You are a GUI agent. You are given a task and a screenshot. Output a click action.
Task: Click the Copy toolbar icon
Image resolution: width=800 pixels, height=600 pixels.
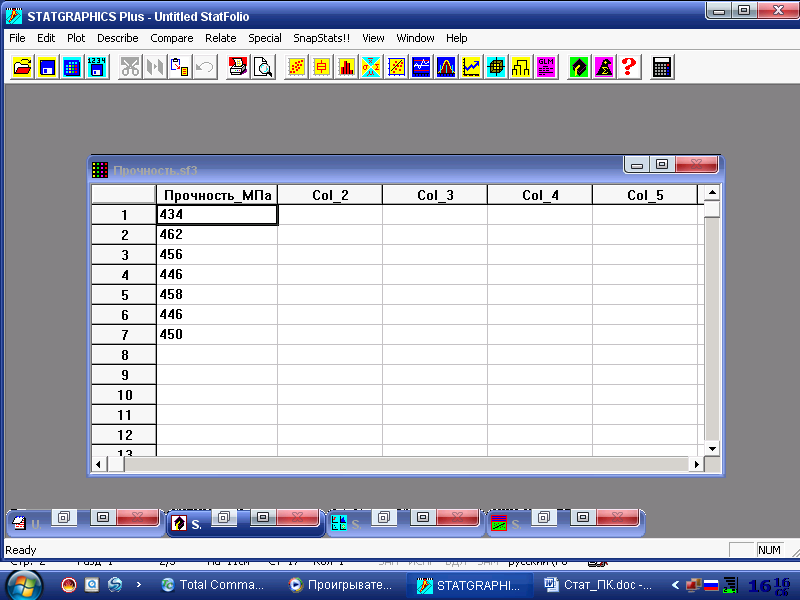coord(155,67)
